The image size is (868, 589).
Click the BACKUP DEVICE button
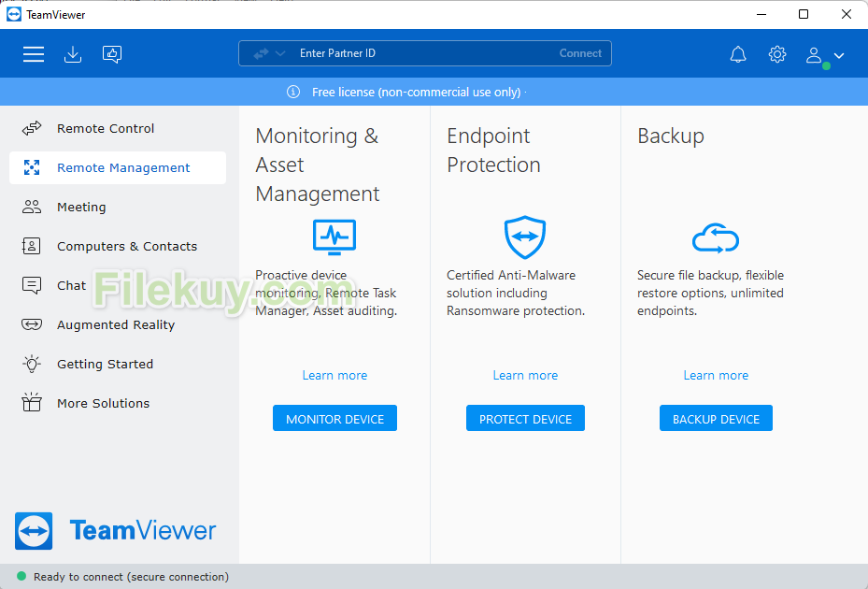point(716,418)
